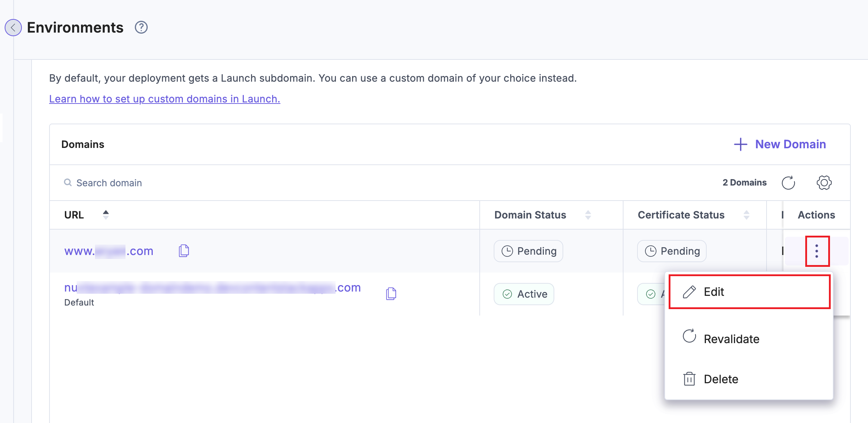Open the three-dot actions menu for the www domain
The height and width of the screenshot is (423, 868).
(817, 251)
